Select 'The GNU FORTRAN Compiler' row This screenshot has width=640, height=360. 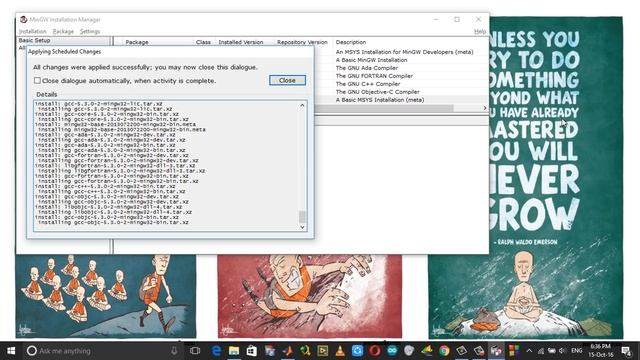point(374,76)
